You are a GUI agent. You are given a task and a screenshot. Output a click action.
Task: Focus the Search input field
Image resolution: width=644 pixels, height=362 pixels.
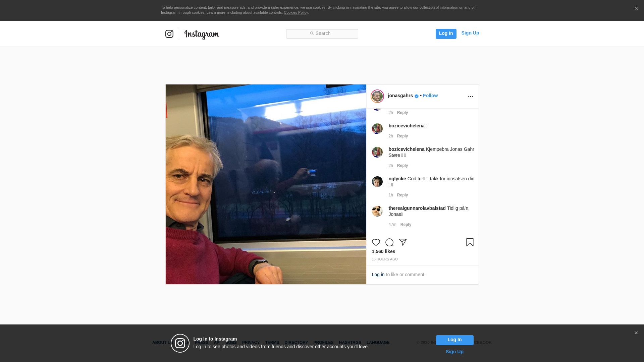(x=322, y=34)
